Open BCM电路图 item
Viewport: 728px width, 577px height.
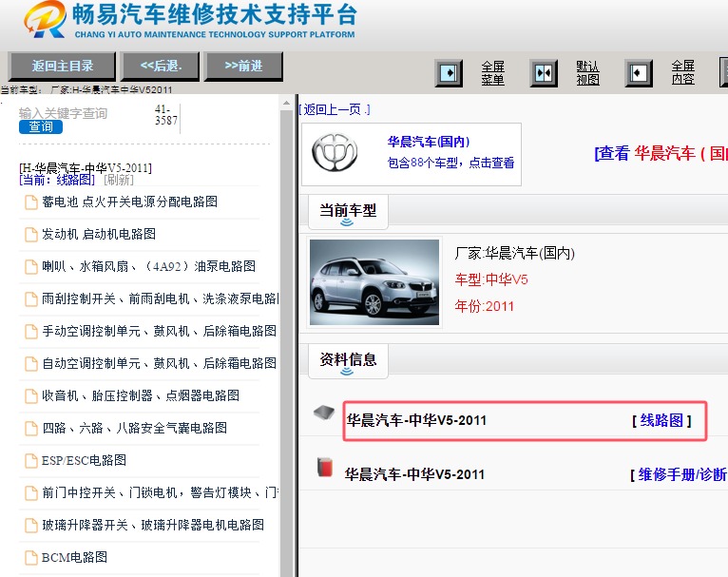click(x=74, y=557)
